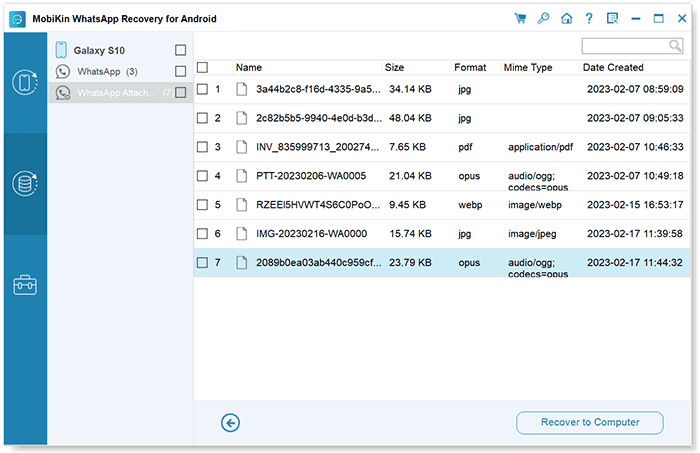Toggle the select-all header checkbox

point(202,67)
